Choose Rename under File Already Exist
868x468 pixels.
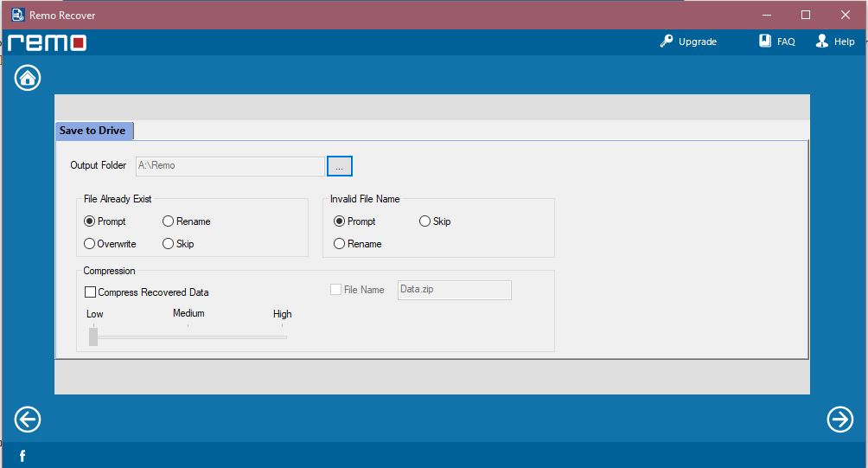[169, 221]
